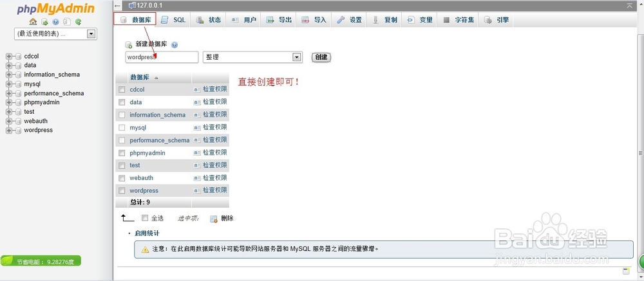Click privileges icon in the cdcol row
This screenshot has height=281, width=644.
coord(197,89)
